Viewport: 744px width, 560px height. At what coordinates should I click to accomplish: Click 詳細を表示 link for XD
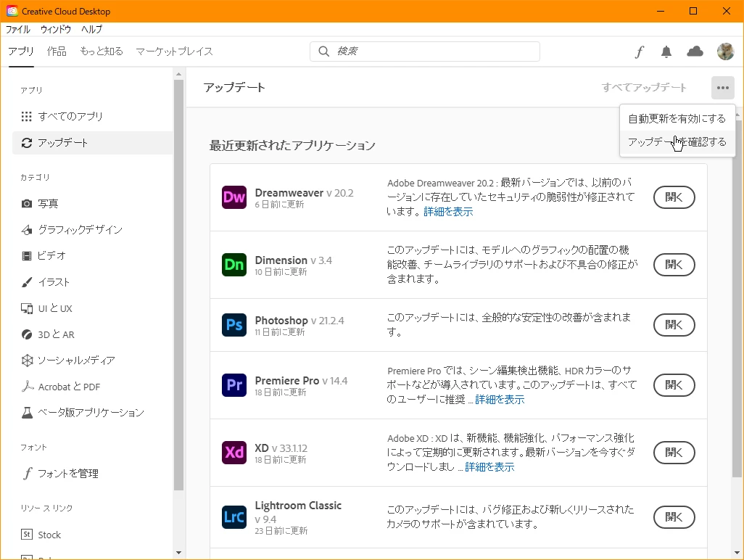click(x=489, y=467)
